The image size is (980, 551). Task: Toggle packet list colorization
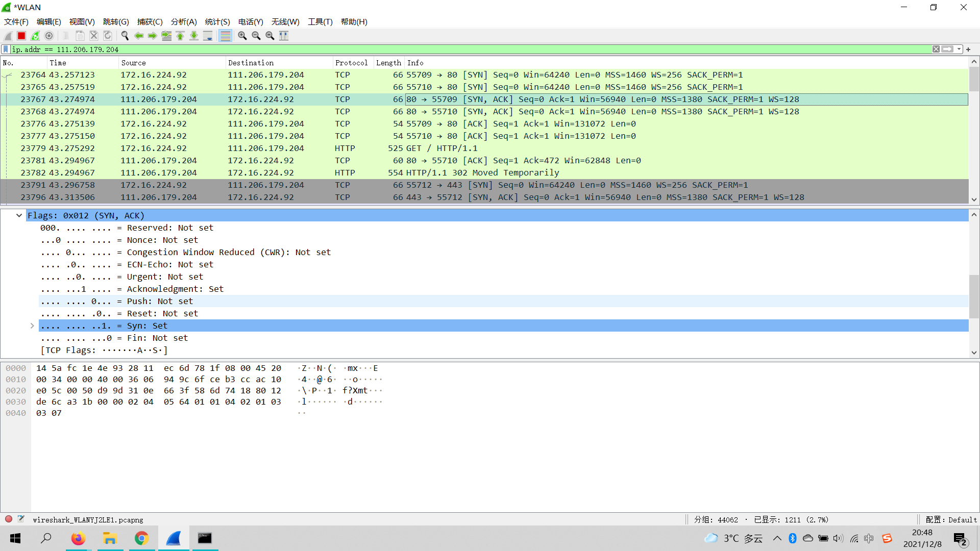pyautogui.click(x=225, y=36)
